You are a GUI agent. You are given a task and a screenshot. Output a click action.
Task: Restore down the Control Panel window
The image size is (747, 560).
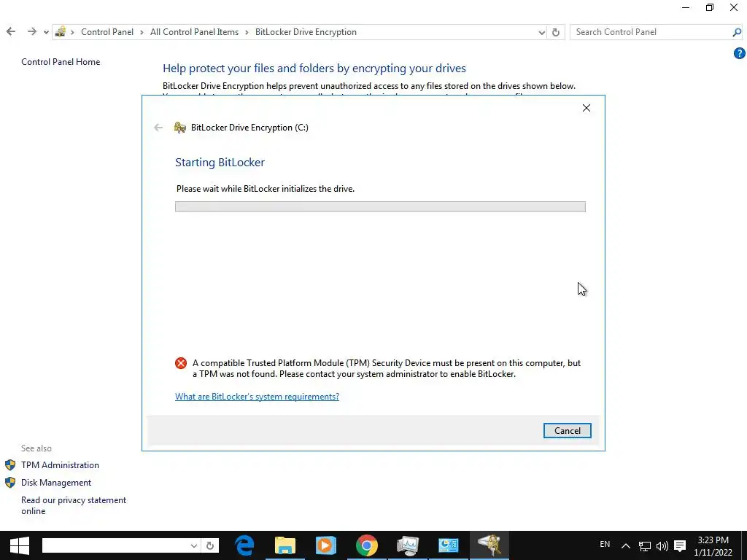click(x=709, y=7)
